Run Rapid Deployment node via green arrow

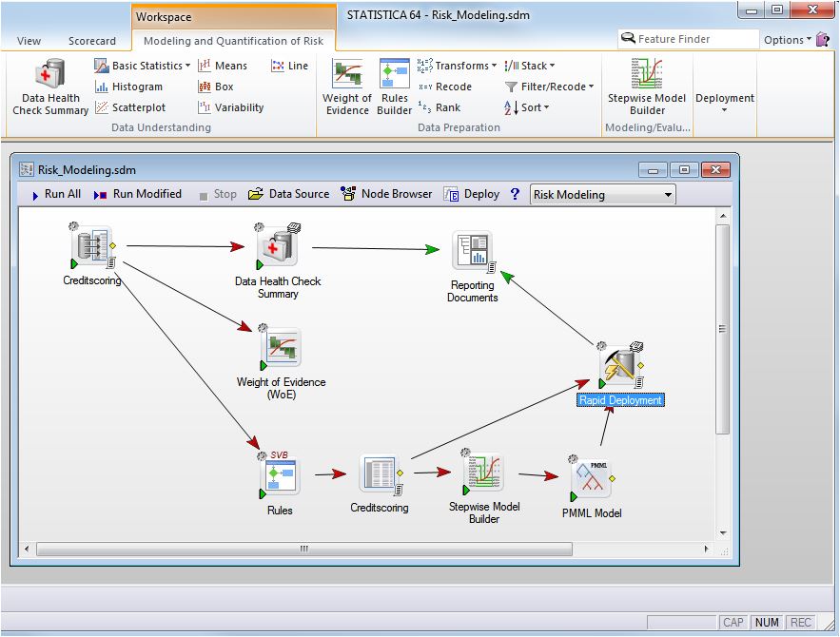[x=603, y=383]
